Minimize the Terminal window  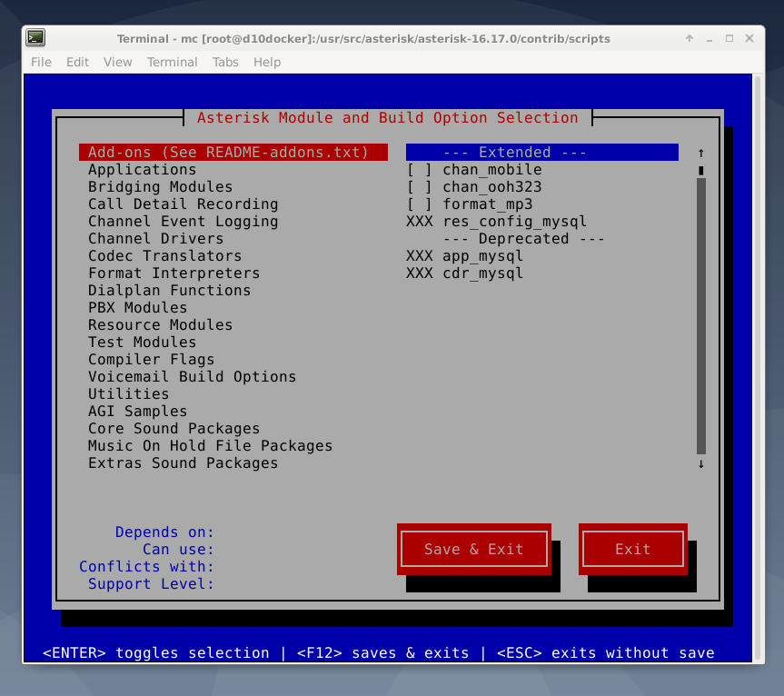click(x=710, y=38)
